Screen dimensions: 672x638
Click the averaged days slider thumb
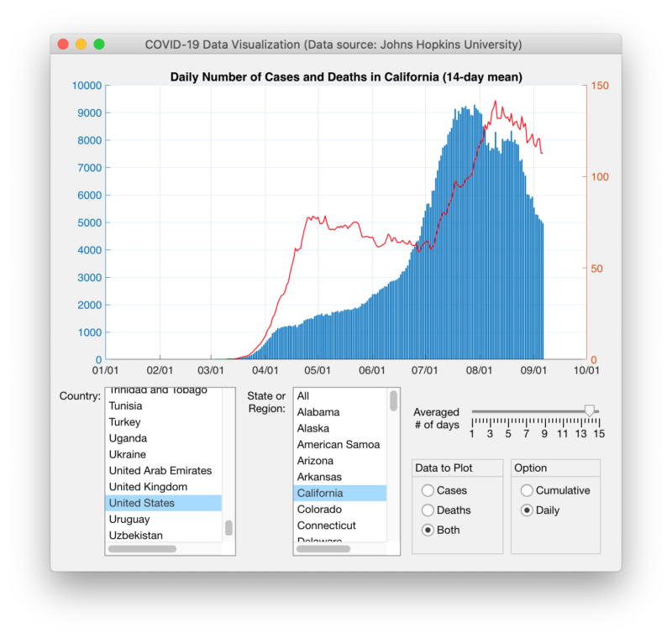(590, 411)
